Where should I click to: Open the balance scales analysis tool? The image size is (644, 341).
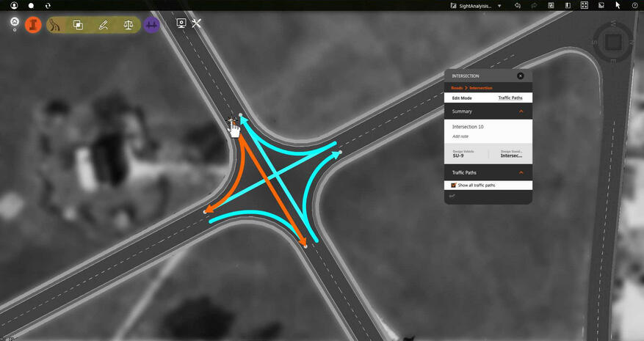click(x=129, y=24)
